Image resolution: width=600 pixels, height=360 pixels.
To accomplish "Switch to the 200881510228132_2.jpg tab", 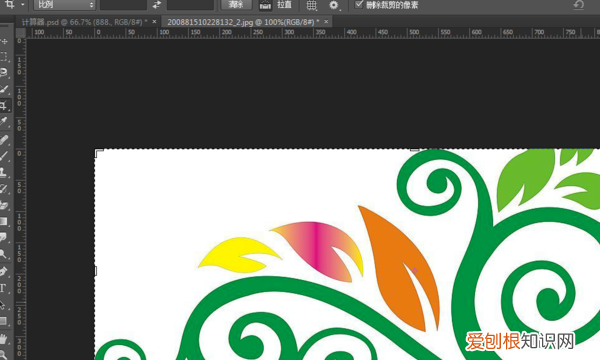I will click(x=243, y=22).
